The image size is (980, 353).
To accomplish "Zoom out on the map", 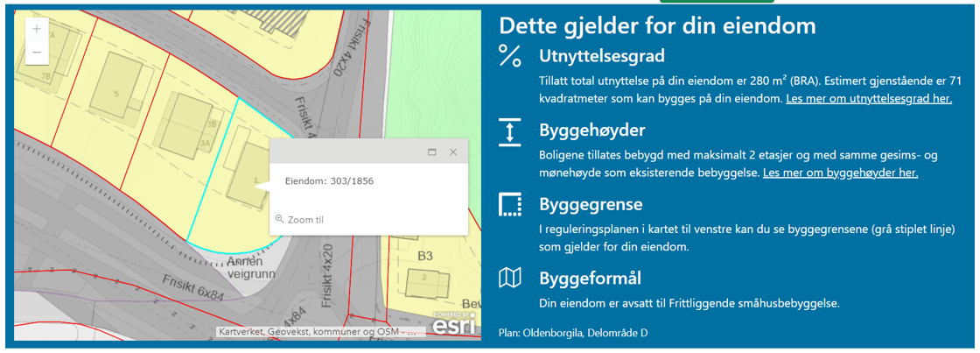I will 36,53.
